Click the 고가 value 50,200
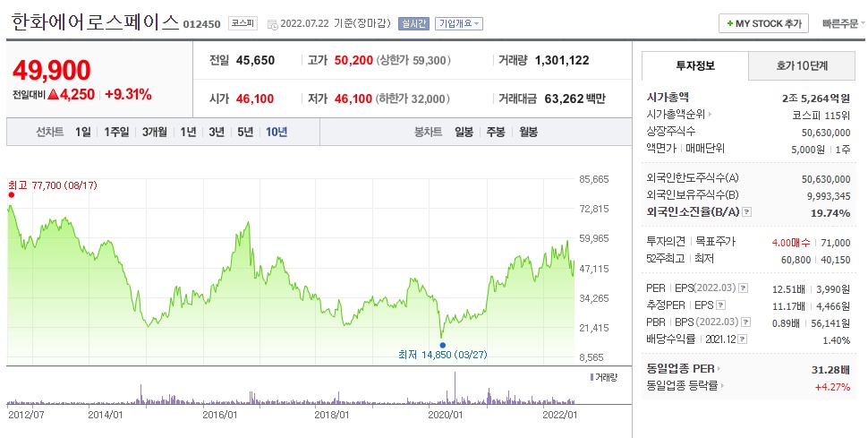The height and width of the screenshot is (438, 868). pos(353,60)
